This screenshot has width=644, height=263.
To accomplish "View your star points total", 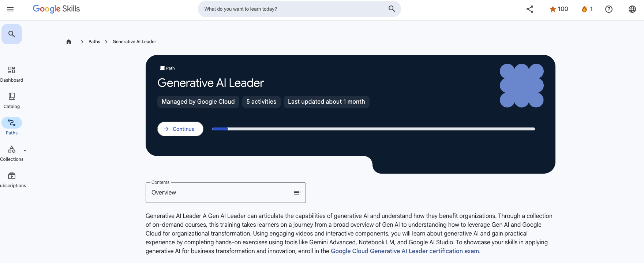I will click(x=558, y=9).
